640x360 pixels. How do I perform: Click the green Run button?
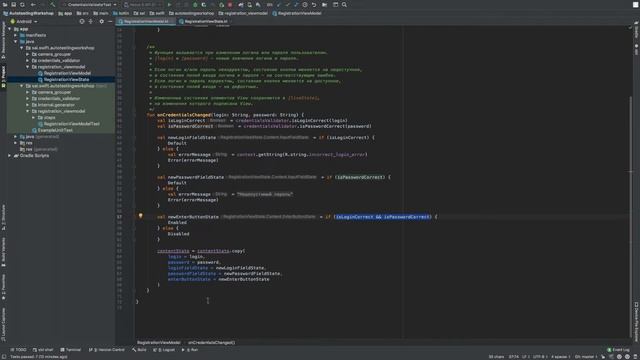click(169, 4)
